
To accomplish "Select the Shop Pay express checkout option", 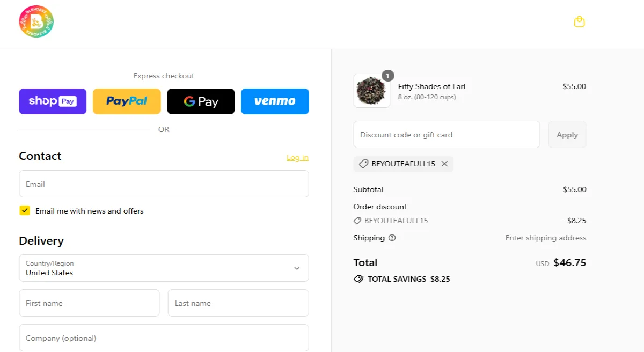I will pos(52,101).
